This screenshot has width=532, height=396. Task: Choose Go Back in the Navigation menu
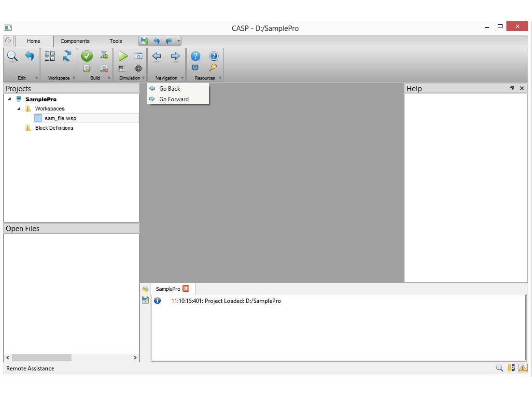click(169, 89)
